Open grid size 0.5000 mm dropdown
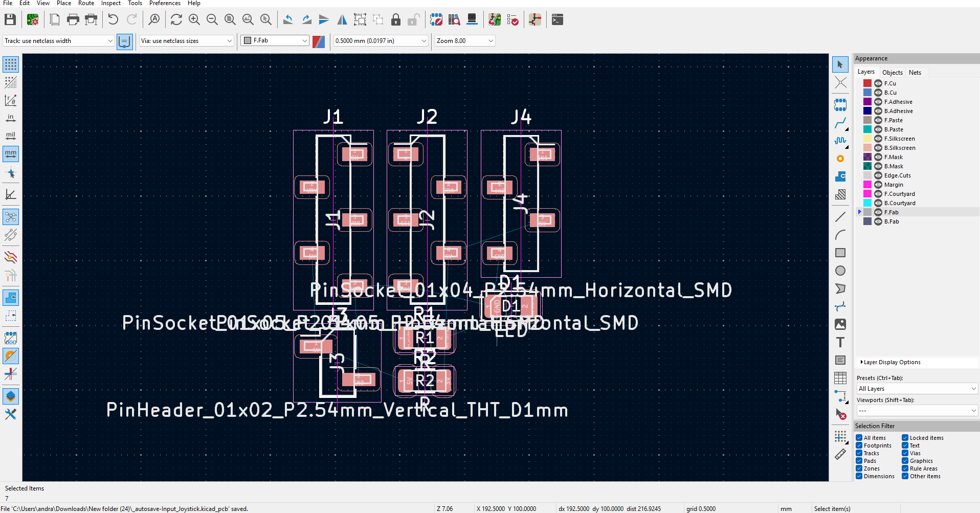 pyautogui.click(x=381, y=41)
